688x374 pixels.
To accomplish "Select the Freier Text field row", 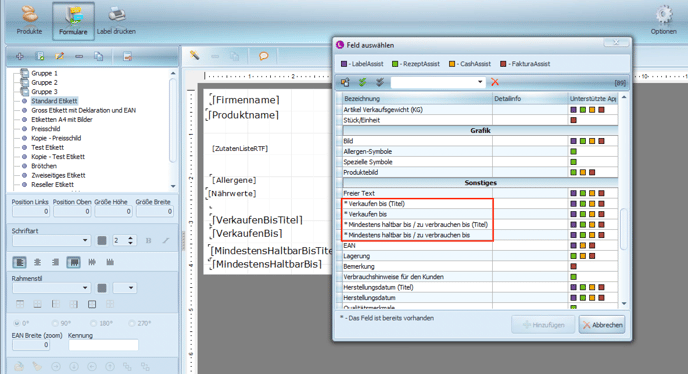I will point(480,193).
